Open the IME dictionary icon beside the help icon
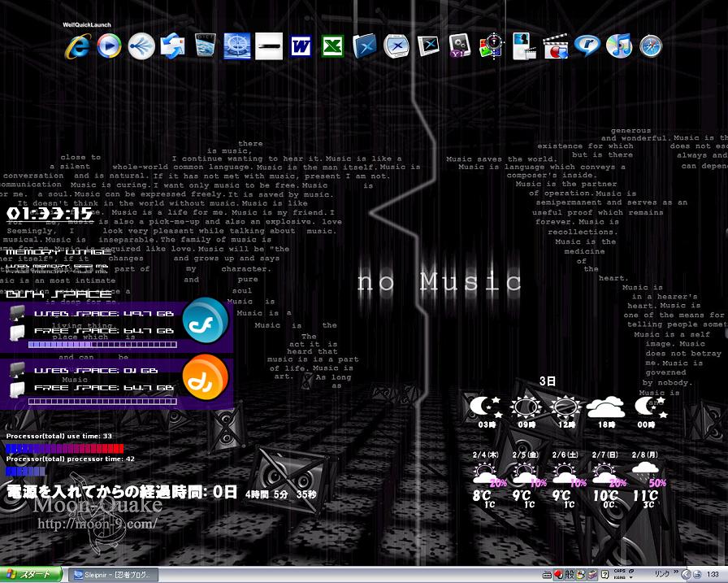The image size is (728, 583). pos(593,575)
